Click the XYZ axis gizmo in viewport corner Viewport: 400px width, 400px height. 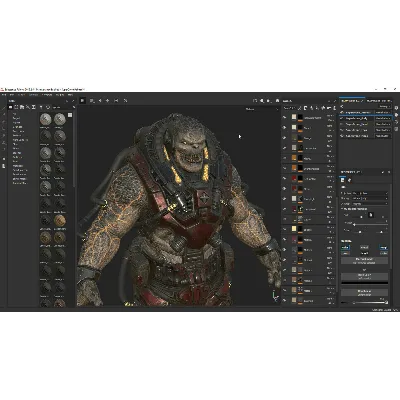(x=275, y=296)
